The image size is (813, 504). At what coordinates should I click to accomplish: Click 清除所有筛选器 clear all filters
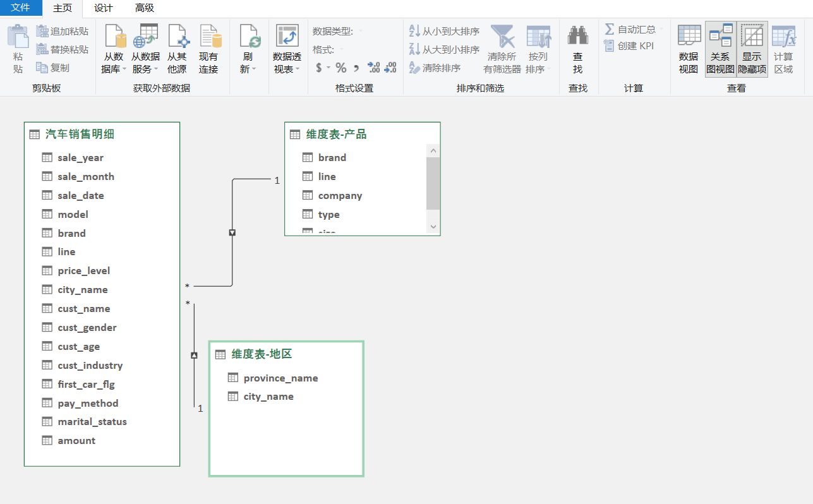click(x=502, y=49)
